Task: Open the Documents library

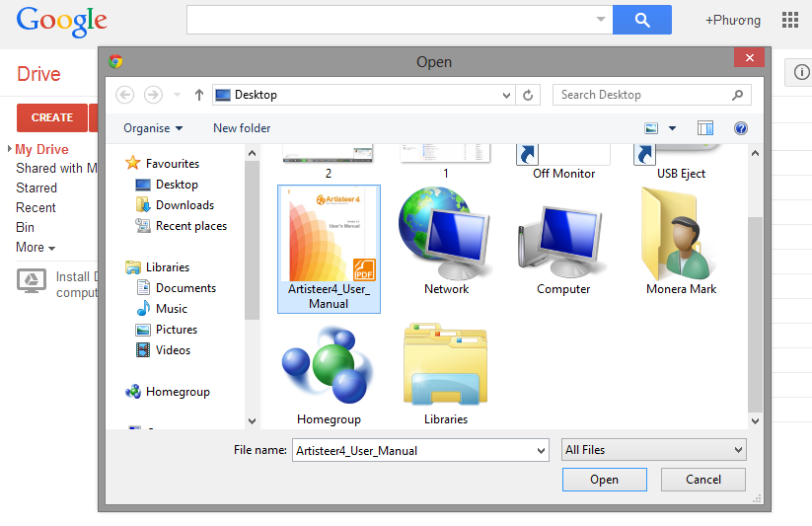Action: (x=176, y=288)
